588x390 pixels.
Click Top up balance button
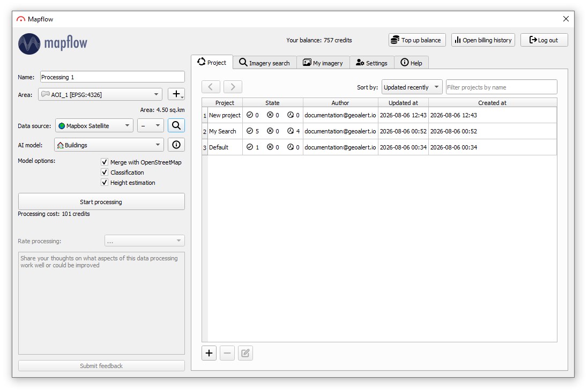[x=417, y=40]
